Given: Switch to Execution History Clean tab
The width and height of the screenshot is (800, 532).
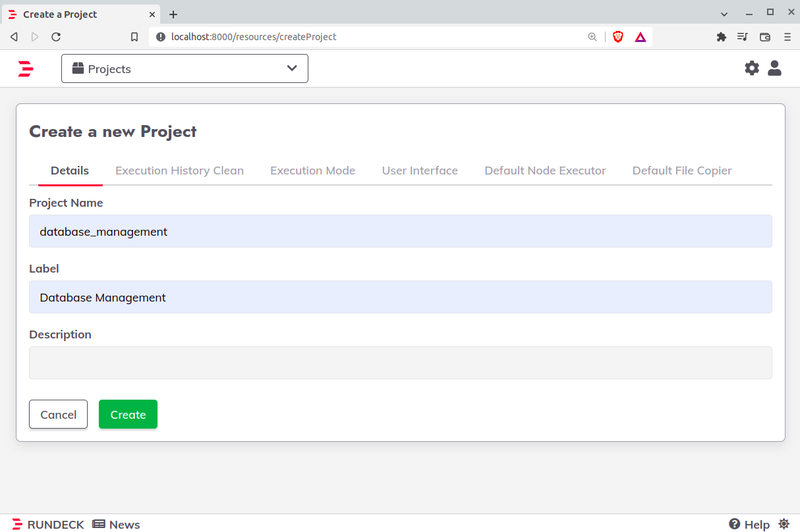Looking at the screenshot, I should coord(179,171).
